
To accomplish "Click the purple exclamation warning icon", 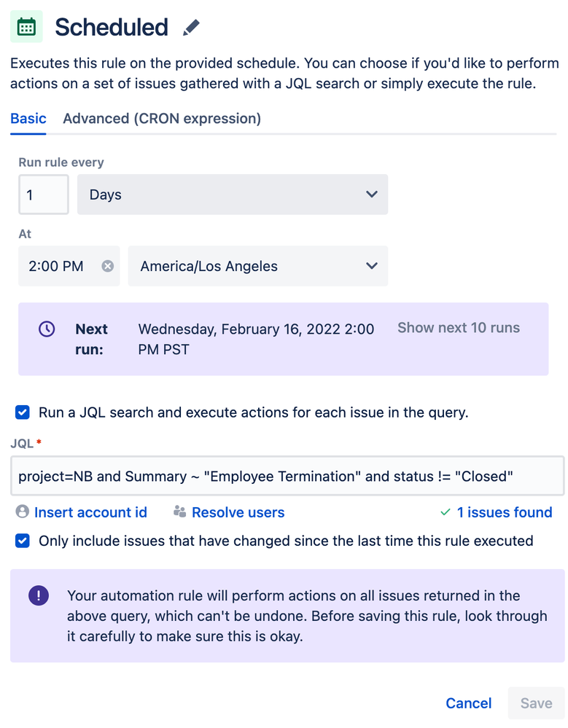I will click(38, 596).
